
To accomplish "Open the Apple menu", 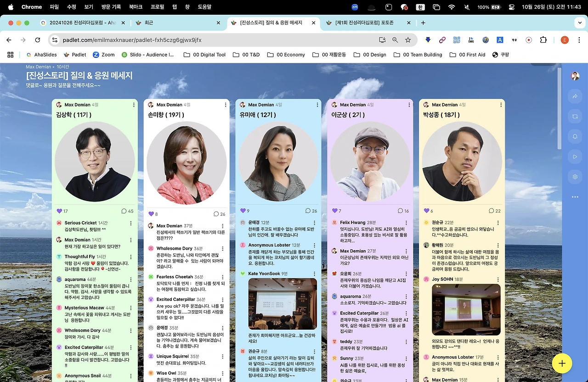I will (x=11, y=7).
